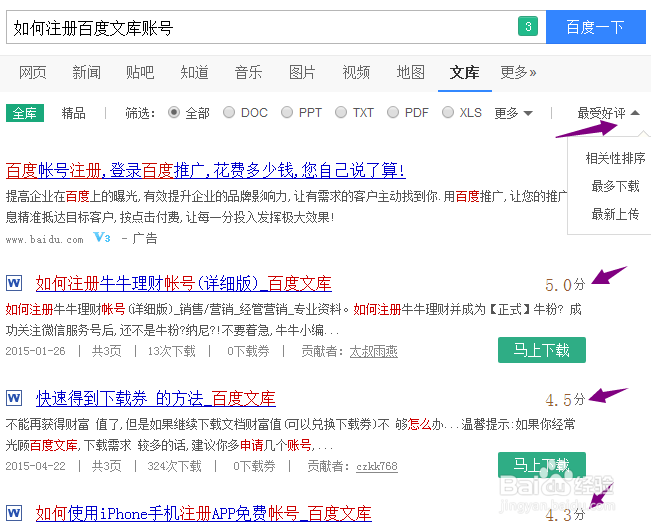The image size is (651, 528).
Task: Choose 最多下载 from sort menu
Action: (x=615, y=186)
